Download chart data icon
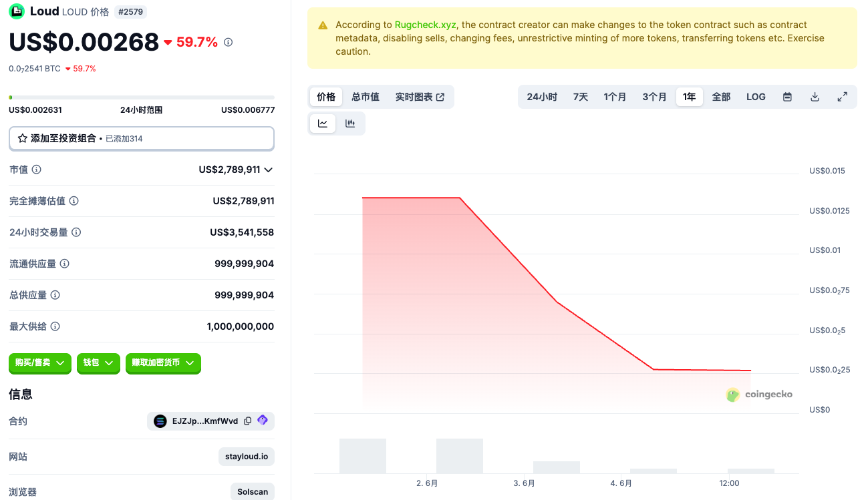 pos(815,97)
